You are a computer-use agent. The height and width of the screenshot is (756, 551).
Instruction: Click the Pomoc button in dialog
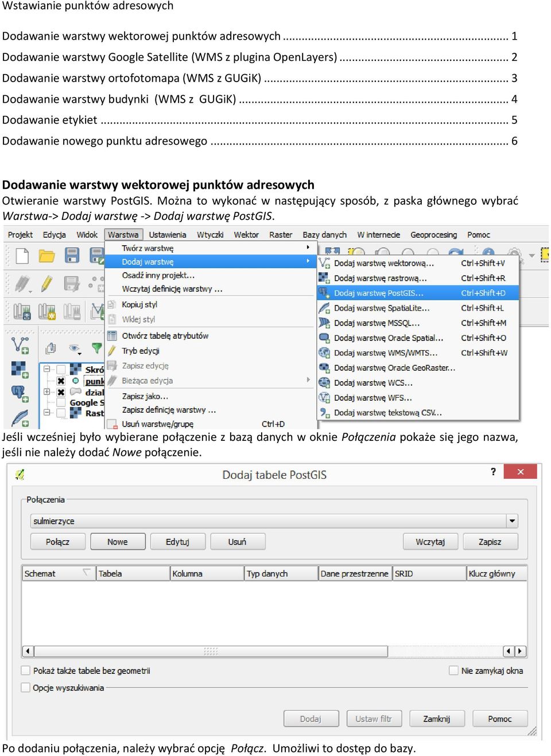[x=500, y=719]
